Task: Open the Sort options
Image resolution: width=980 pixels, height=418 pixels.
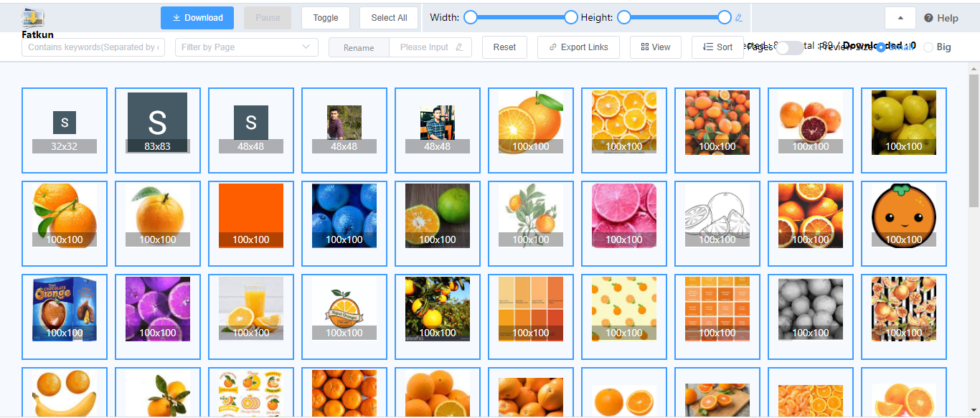Action: (x=717, y=47)
